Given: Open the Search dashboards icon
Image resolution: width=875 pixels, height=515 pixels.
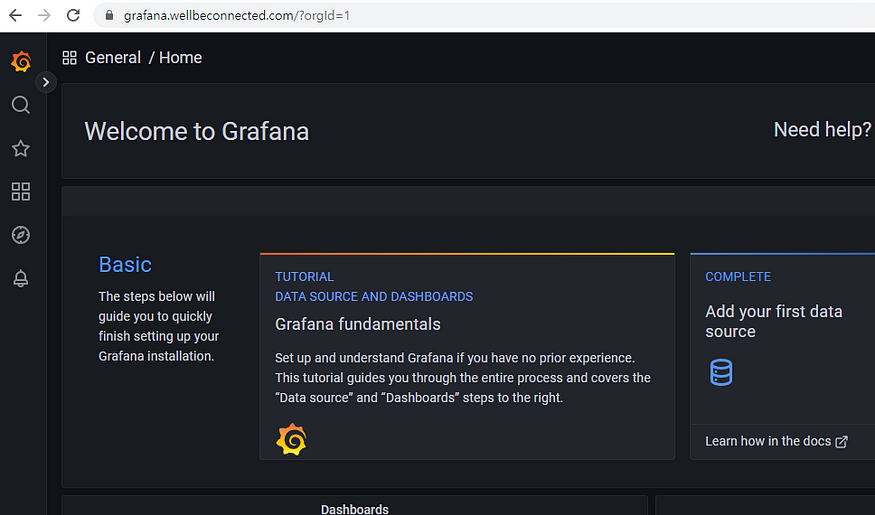Looking at the screenshot, I should pyautogui.click(x=21, y=105).
